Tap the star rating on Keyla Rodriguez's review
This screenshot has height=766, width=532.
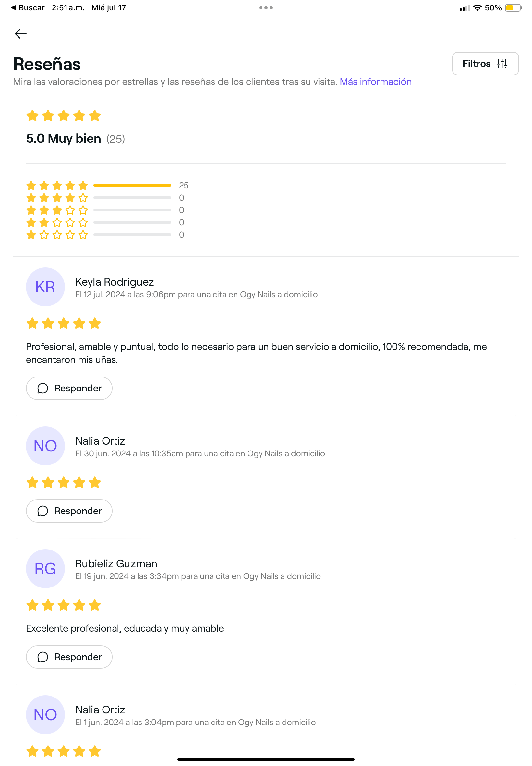pyautogui.click(x=63, y=324)
